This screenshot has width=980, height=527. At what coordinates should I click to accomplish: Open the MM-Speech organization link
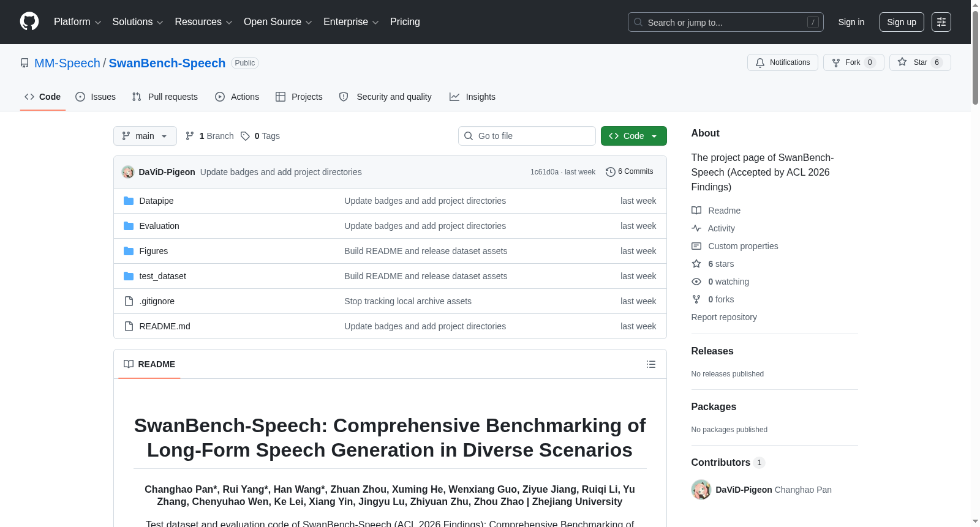click(67, 63)
